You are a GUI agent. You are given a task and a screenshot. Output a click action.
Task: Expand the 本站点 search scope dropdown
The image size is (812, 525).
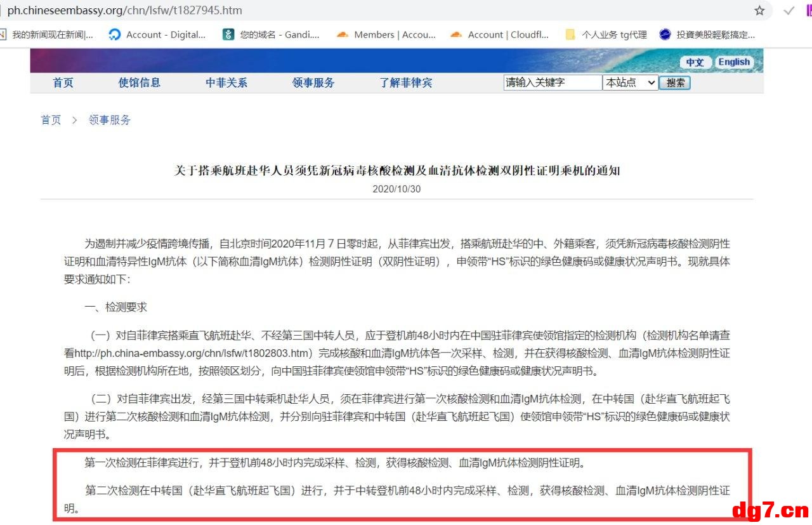pos(630,83)
